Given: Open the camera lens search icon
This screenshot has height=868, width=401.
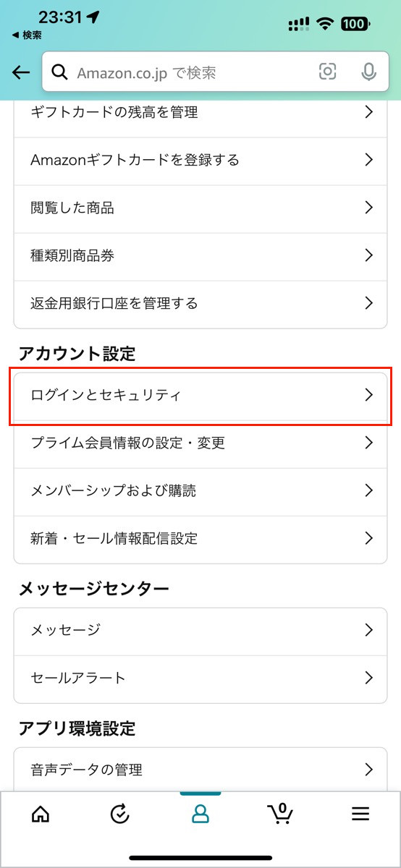Looking at the screenshot, I should [x=328, y=72].
